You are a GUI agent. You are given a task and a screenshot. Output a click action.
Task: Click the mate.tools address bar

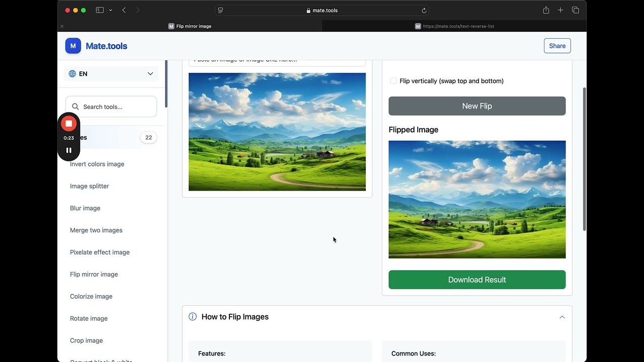click(x=322, y=10)
